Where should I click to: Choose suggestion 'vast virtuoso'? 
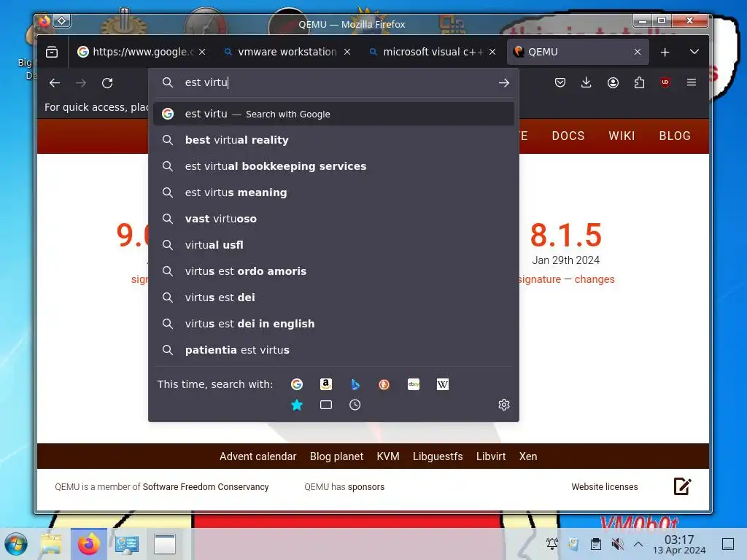(x=333, y=219)
